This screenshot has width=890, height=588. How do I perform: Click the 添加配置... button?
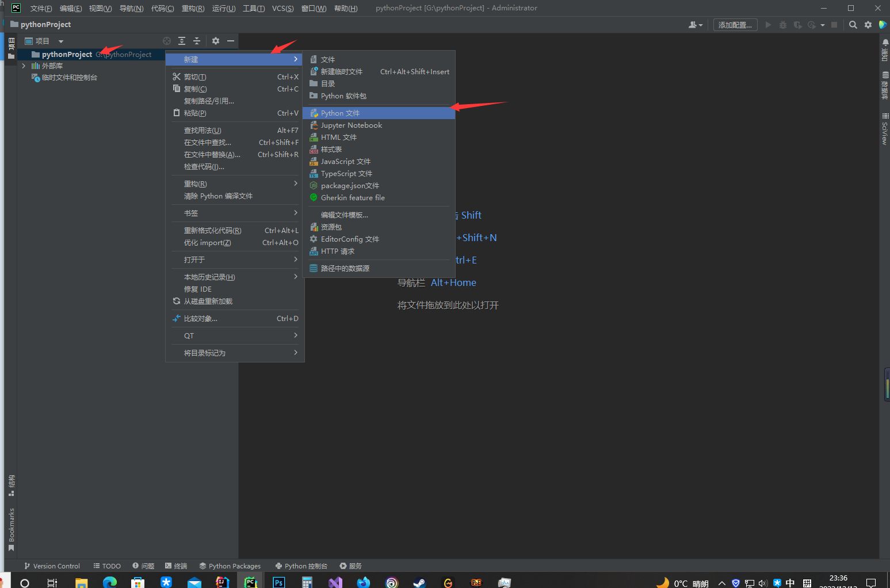point(735,25)
